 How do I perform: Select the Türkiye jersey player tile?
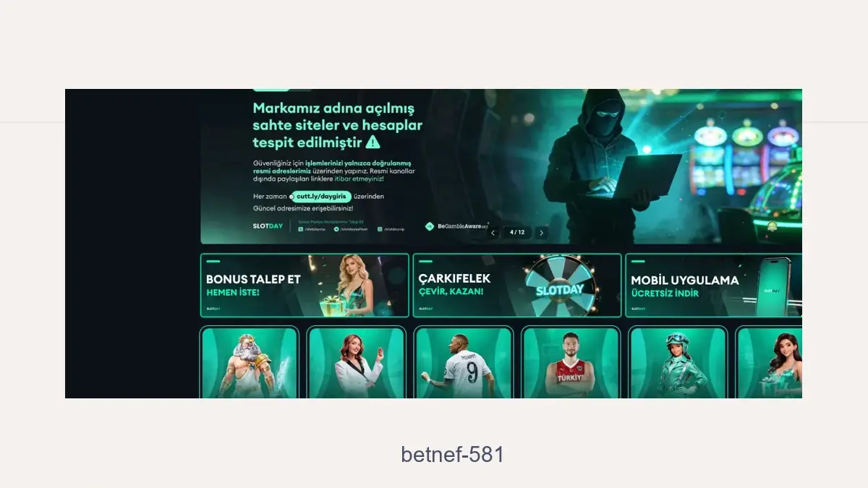[571, 362]
